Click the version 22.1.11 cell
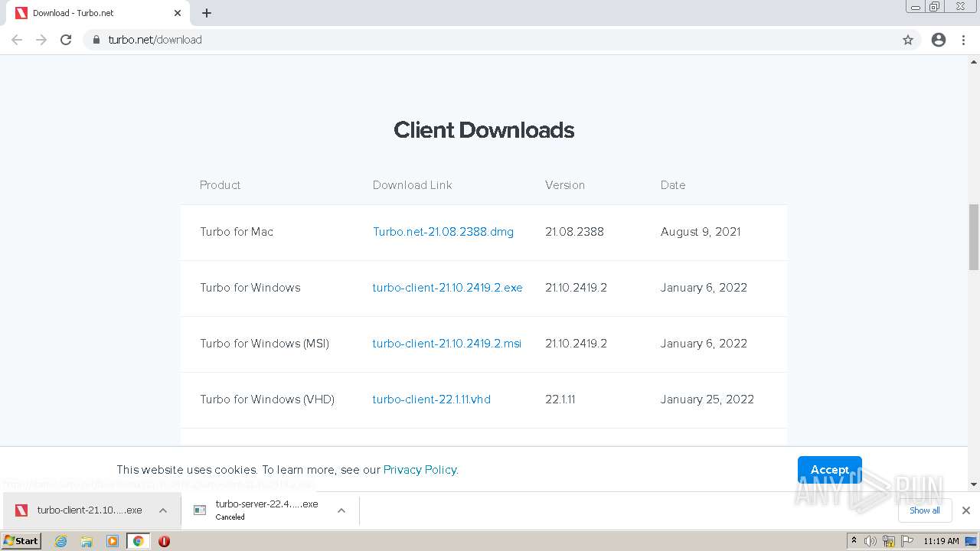 point(560,399)
